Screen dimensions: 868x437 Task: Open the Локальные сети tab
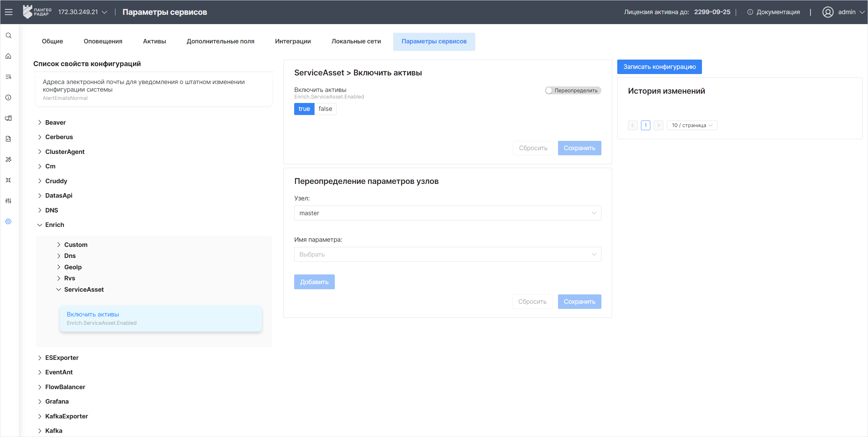pyautogui.click(x=356, y=41)
